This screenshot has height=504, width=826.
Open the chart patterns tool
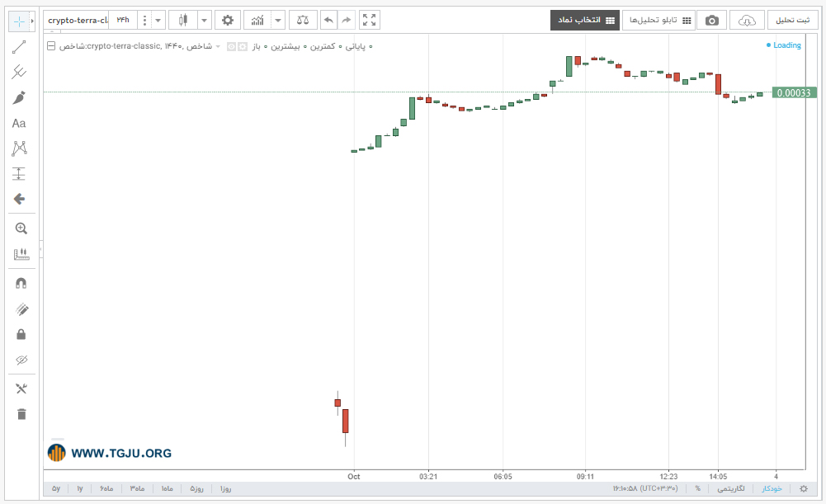pos(19,148)
